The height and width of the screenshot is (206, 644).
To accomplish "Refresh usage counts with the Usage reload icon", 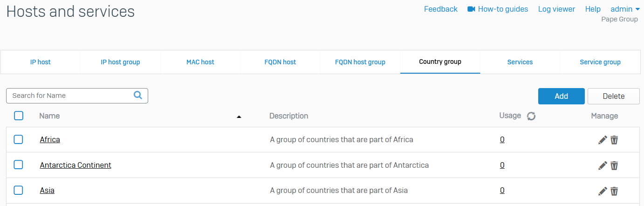I will pyautogui.click(x=531, y=116).
